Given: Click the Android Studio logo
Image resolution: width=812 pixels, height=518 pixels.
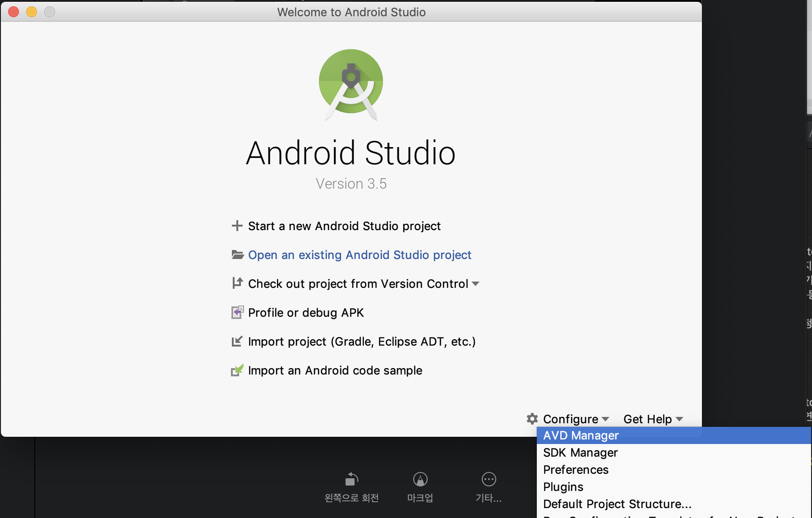Looking at the screenshot, I should pyautogui.click(x=351, y=84).
